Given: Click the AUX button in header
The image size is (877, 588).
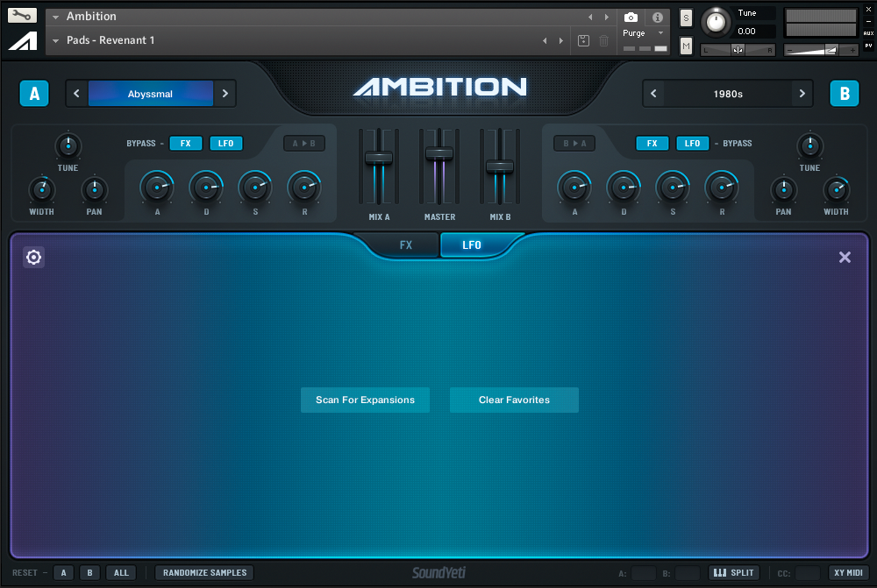Looking at the screenshot, I should (868, 33).
